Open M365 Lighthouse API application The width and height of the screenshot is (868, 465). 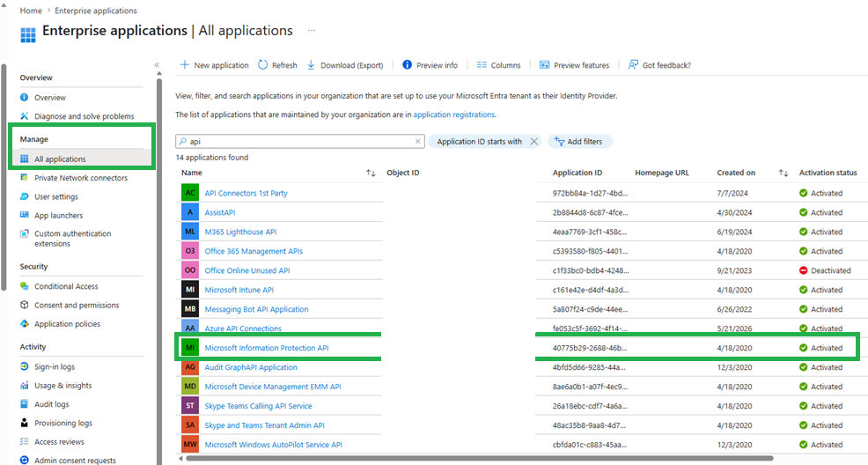pos(240,232)
